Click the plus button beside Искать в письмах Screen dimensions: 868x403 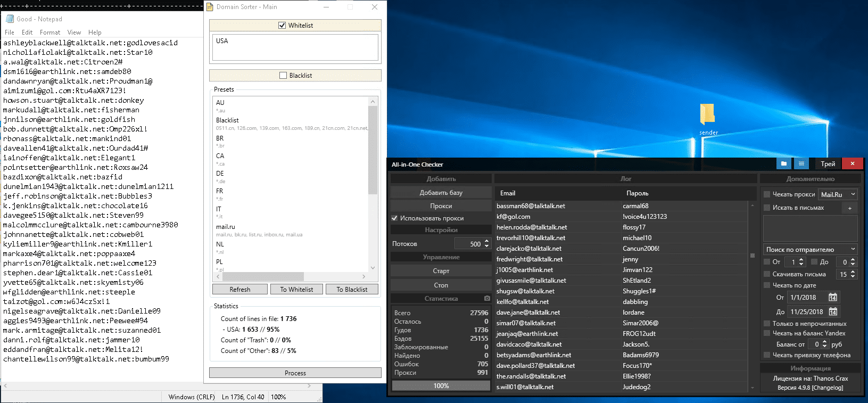849,208
